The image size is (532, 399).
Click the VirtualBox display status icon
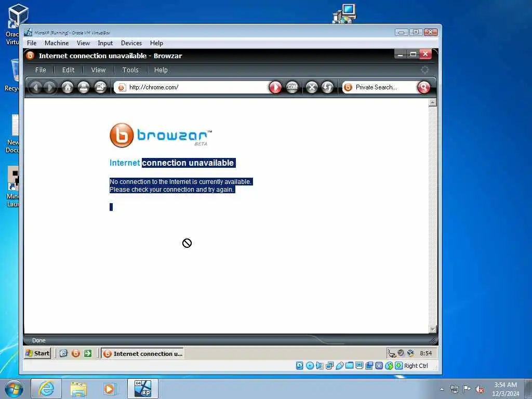pyautogui.click(x=360, y=366)
